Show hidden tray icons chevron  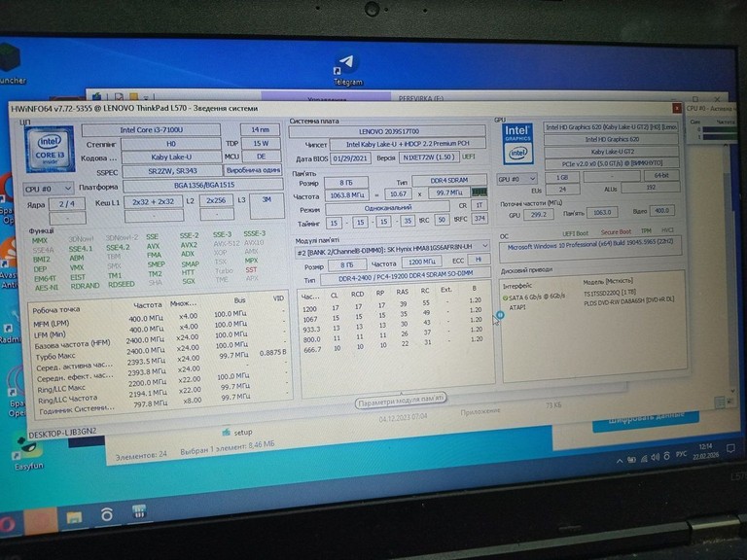pyautogui.click(x=620, y=461)
